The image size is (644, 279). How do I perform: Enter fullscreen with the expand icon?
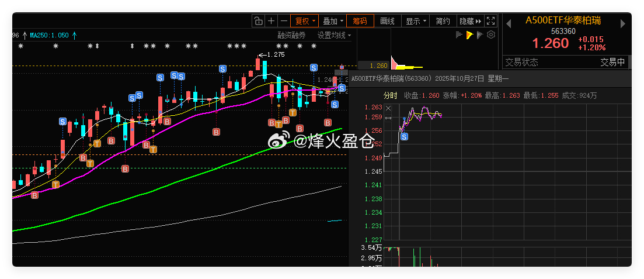tap(490, 21)
